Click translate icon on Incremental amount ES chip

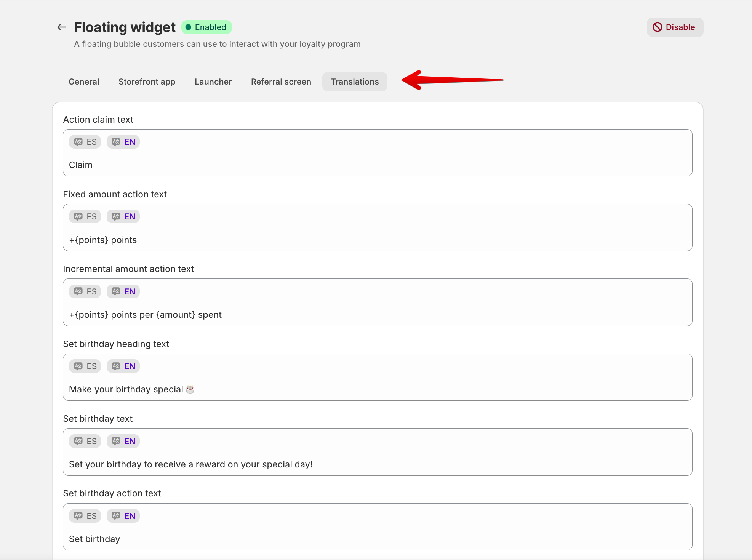pyautogui.click(x=78, y=291)
